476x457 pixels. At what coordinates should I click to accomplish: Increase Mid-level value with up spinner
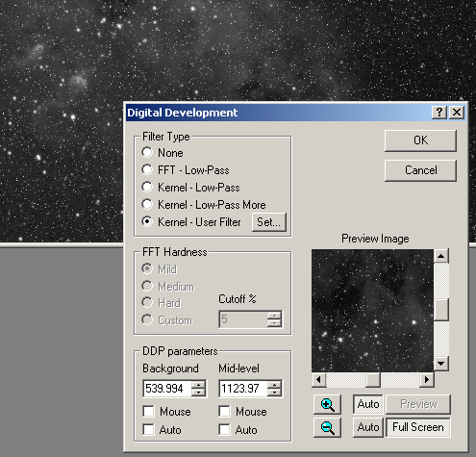pyautogui.click(x=275, y=385)
